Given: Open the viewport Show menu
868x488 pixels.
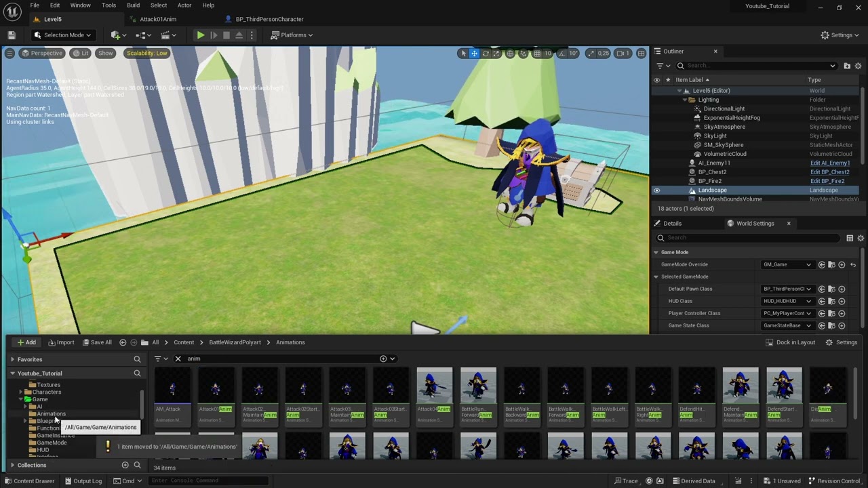Looking at the screenshot, I should [106, 53].
